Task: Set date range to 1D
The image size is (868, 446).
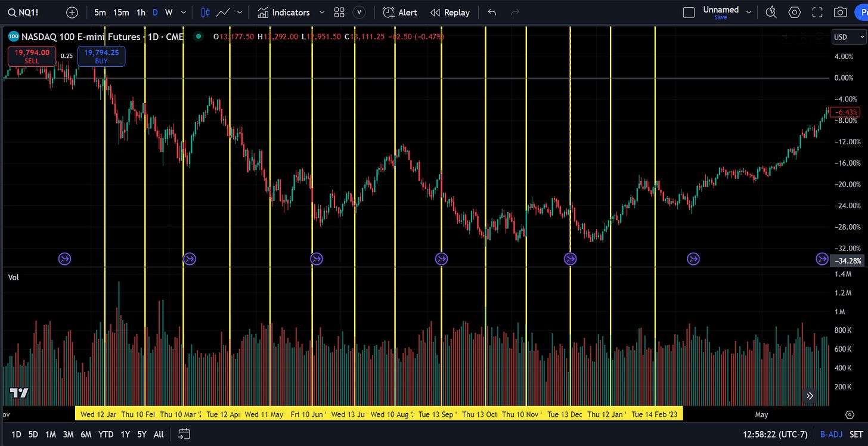Action: 16,434
